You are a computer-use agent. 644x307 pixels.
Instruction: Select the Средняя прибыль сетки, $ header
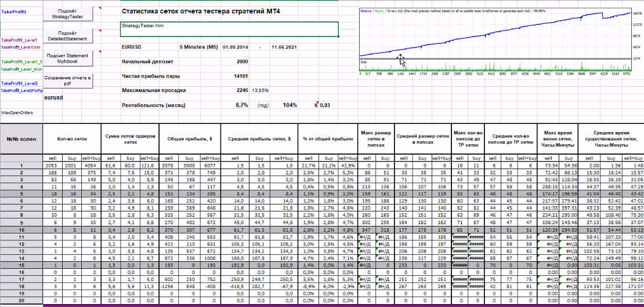click(259, 138)
